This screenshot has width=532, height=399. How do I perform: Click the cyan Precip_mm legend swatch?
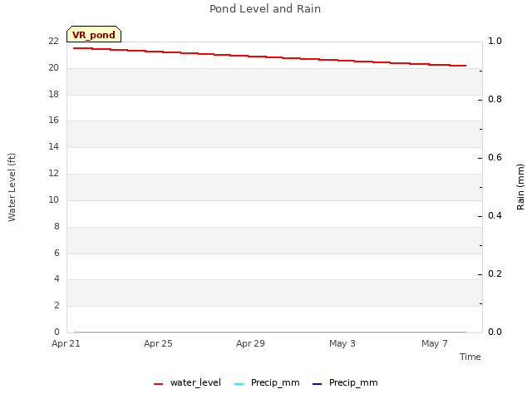coord(239,384)
